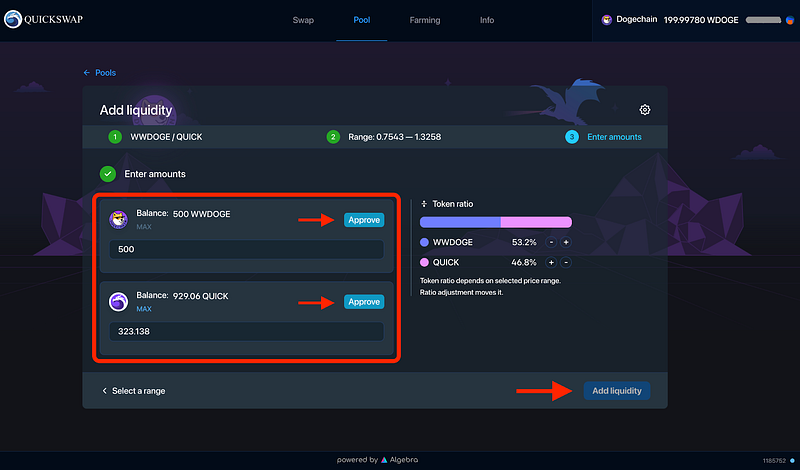Open the Dogechain network selector

(x=629, y=20)
